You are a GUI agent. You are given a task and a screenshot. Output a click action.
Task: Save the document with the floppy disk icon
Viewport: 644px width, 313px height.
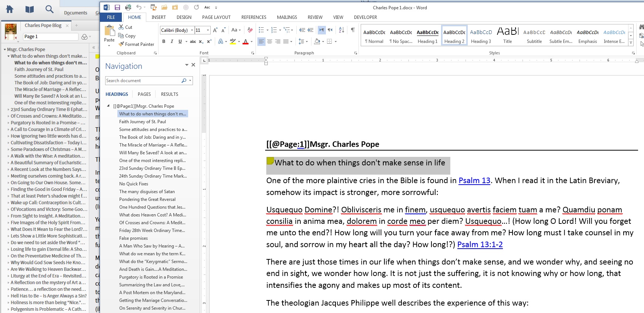[x=117, y=7]
